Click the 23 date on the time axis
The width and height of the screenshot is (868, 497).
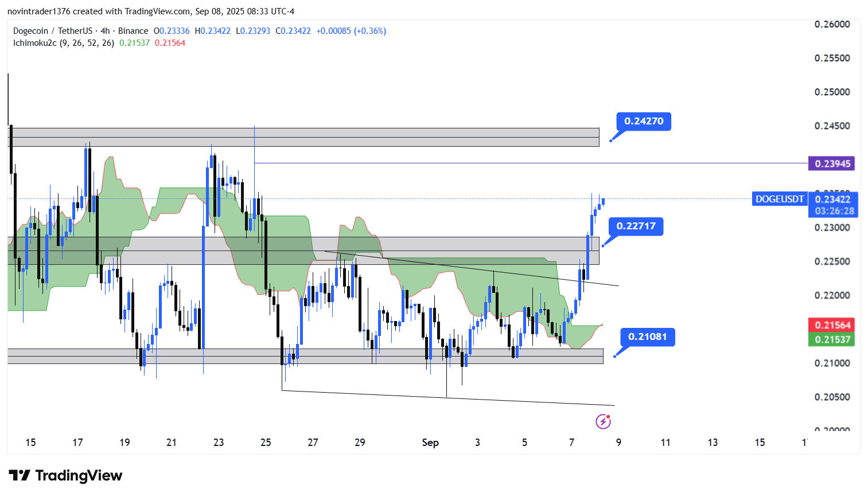(219, 443)
